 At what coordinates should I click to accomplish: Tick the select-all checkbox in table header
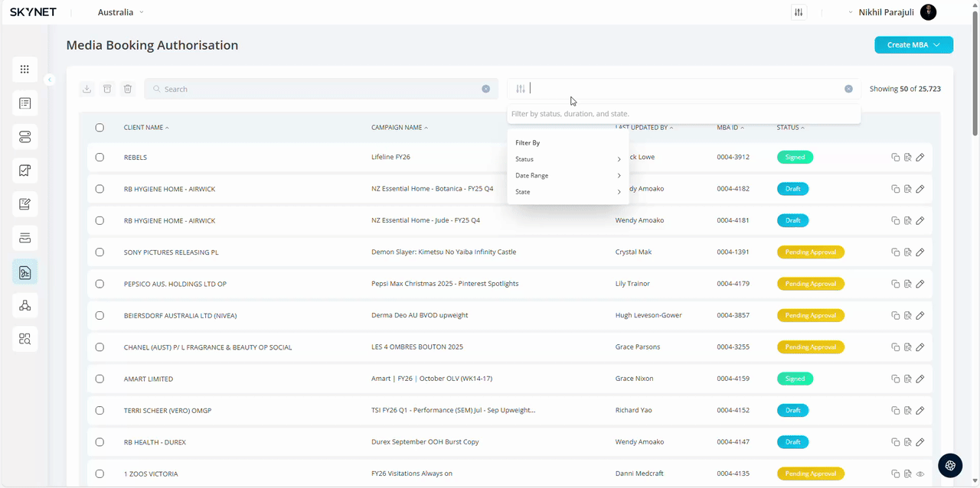point(100,128)
